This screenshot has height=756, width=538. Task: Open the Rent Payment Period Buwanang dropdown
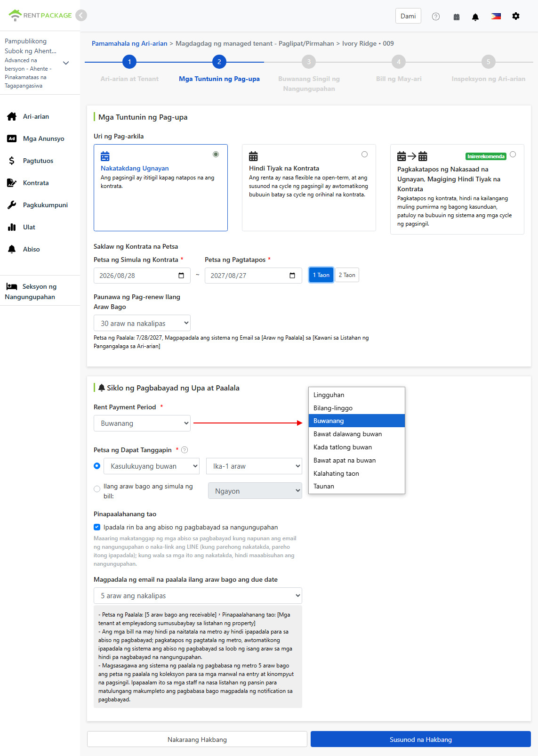coord(142,423)
